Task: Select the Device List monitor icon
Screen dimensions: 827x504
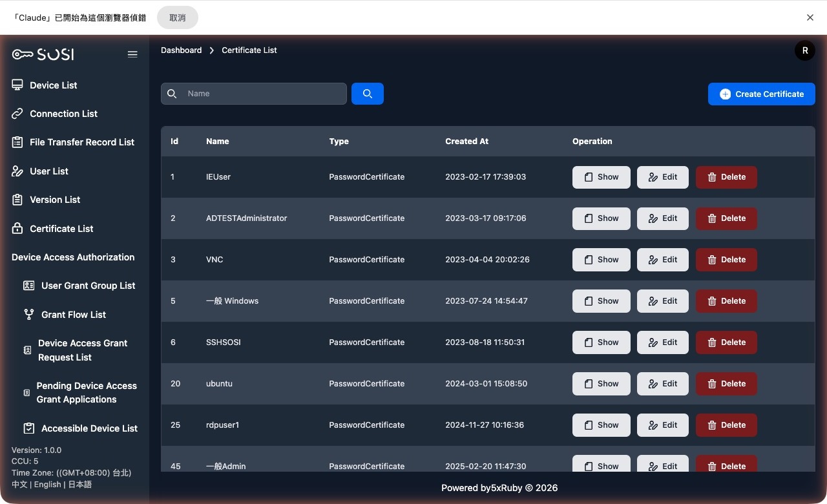Action: pos(18,85)
